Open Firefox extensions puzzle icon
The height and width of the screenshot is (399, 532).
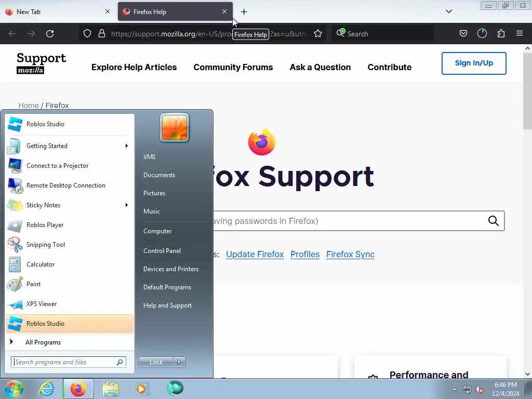501,34
